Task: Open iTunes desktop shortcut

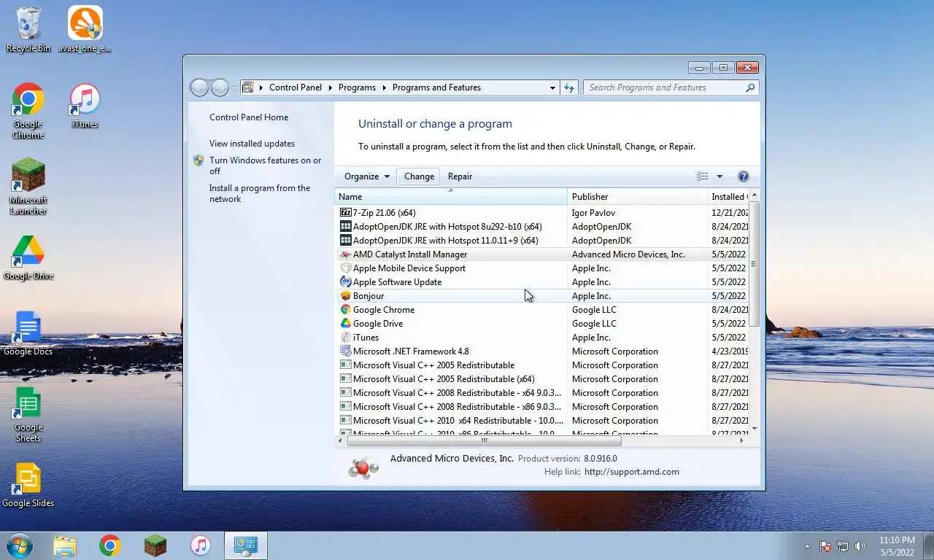Action: (85, 106)
